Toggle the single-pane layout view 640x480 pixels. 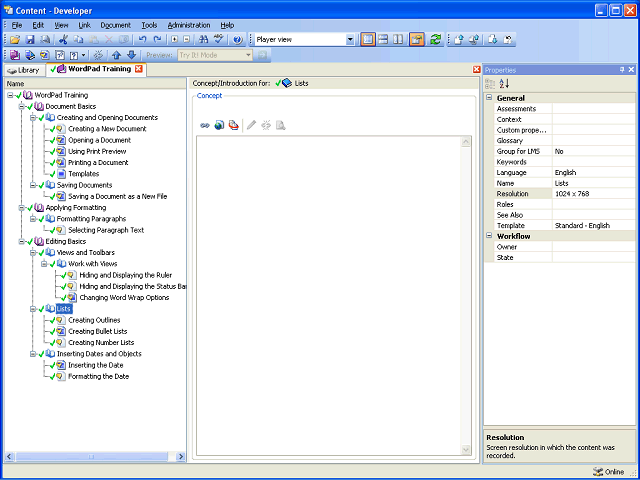[368, 40]
